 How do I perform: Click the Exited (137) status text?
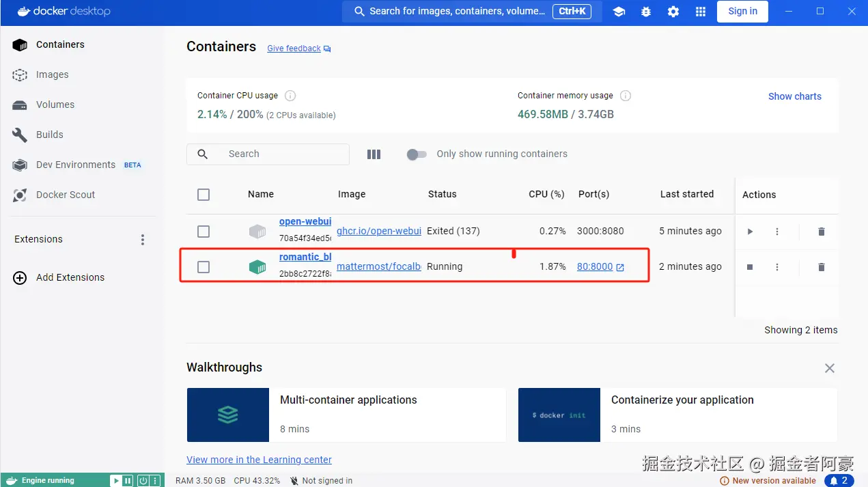(x=453, y=231)
